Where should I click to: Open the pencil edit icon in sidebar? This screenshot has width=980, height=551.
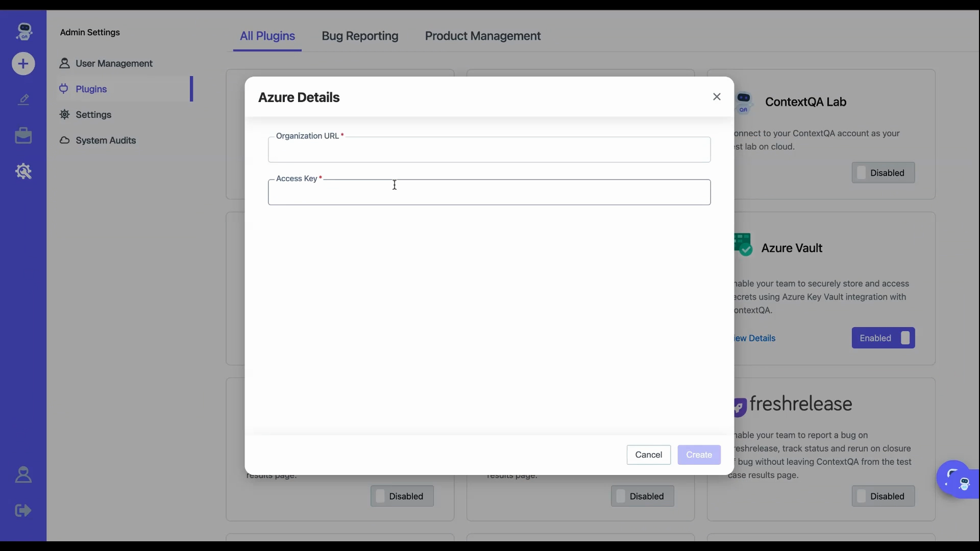pos(23,99)
